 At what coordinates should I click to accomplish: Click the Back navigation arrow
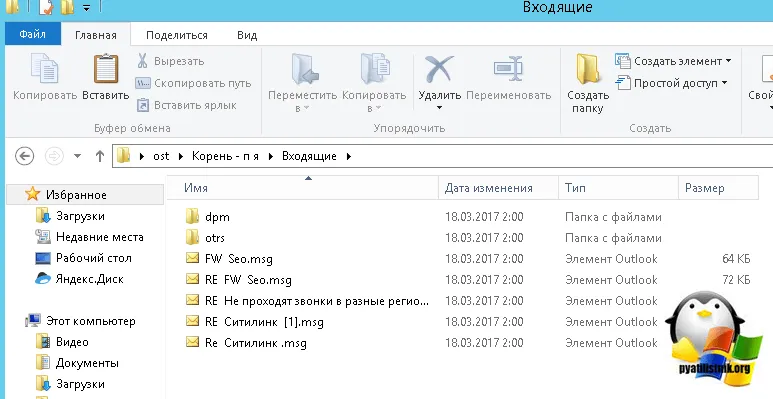tap(25, 156)
